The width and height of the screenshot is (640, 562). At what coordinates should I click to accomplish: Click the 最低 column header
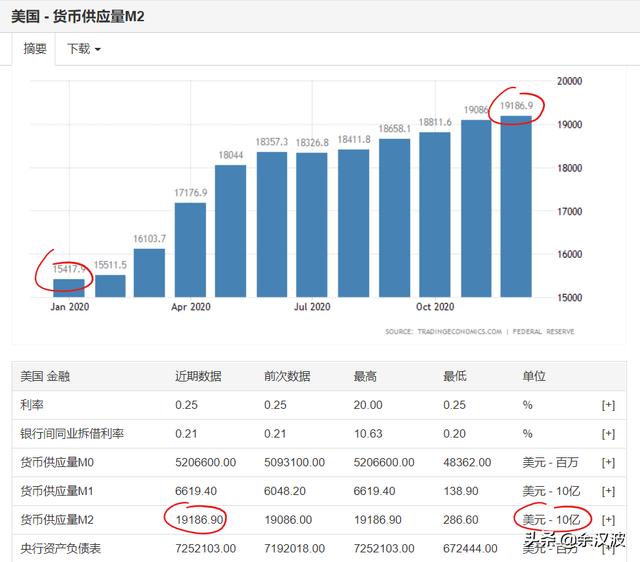click(x=455, y=376)
